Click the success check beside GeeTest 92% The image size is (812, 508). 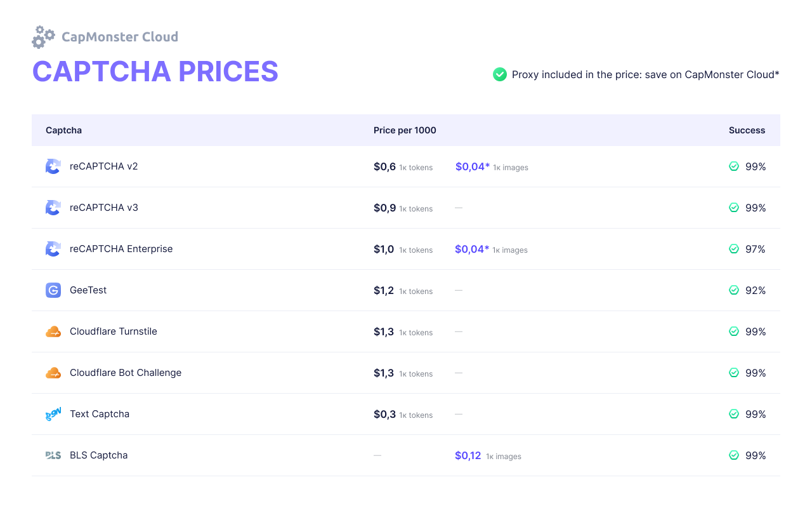click(x=734, y=290)
